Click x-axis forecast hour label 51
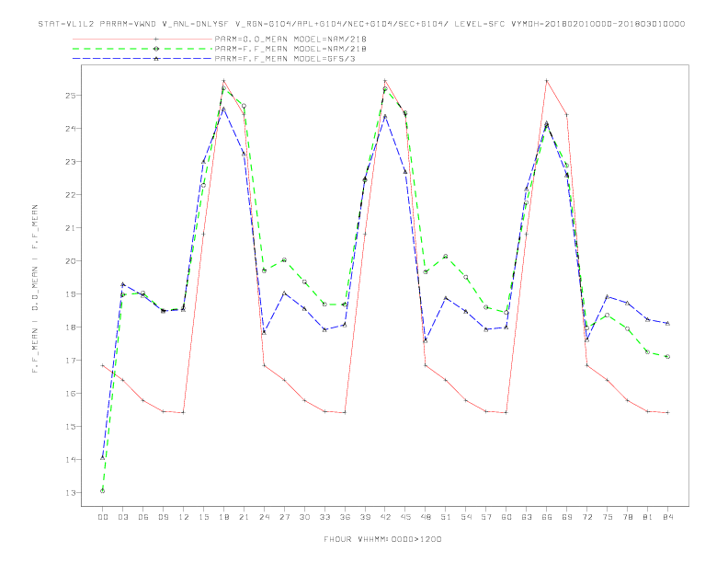 click(446, 517)
